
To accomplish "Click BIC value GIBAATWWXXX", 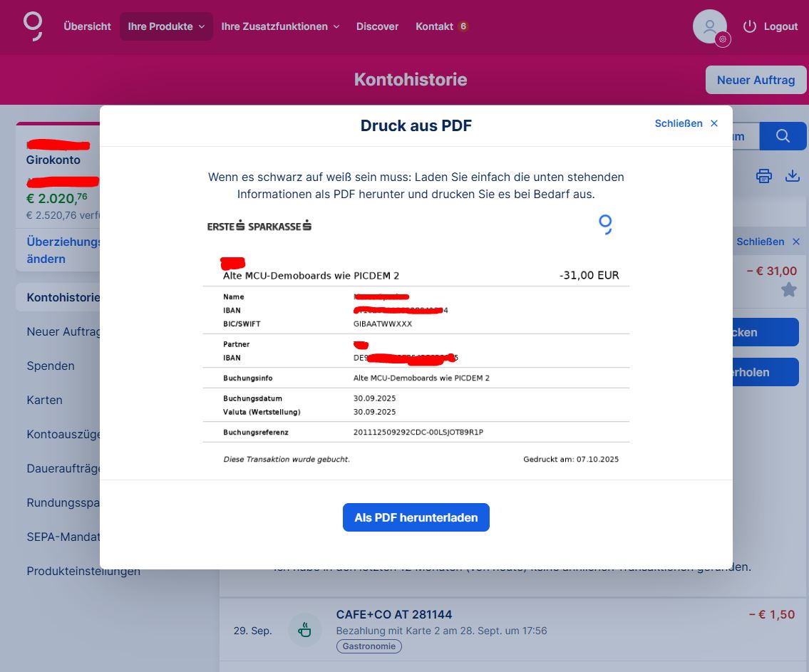I will click(382, 324).
